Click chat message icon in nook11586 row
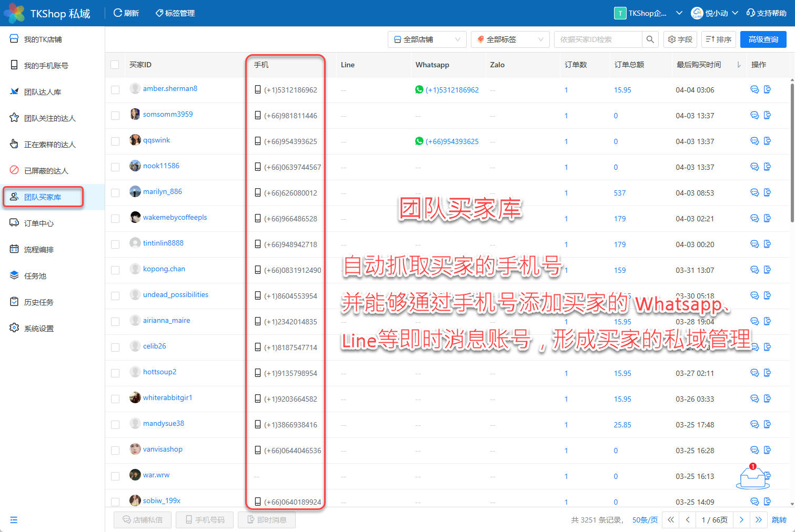This screenshot has width=795, height=532. click(x=754, y=167)
